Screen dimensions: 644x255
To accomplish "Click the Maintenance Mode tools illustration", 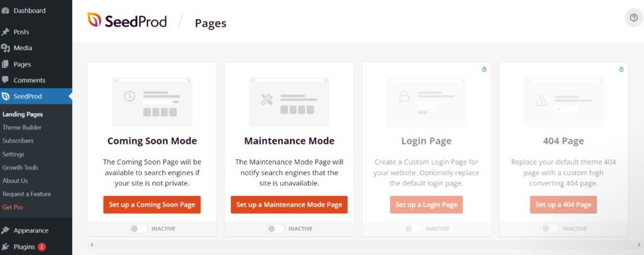I will pos(267,99).
